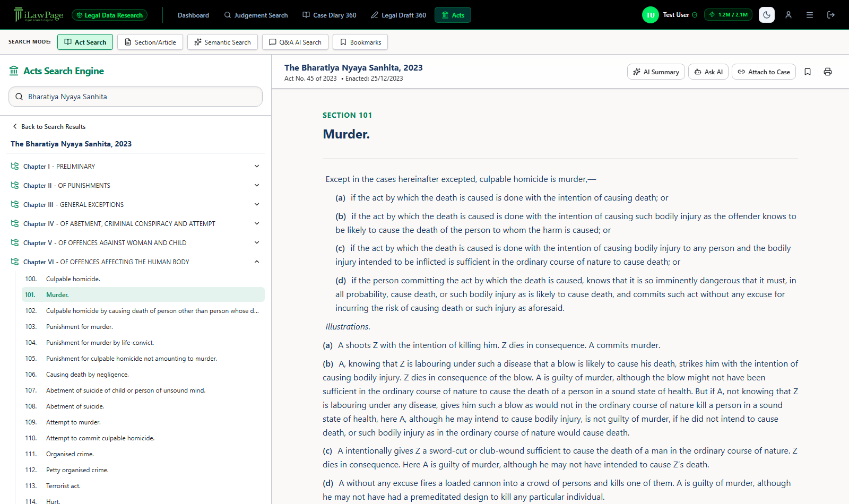This screenshot has width=849, height=504.
Task: Expand Chapter III - GENERAL EXCEPTIONS chevron
Action: pyautogui.click(x=257, y=204)
